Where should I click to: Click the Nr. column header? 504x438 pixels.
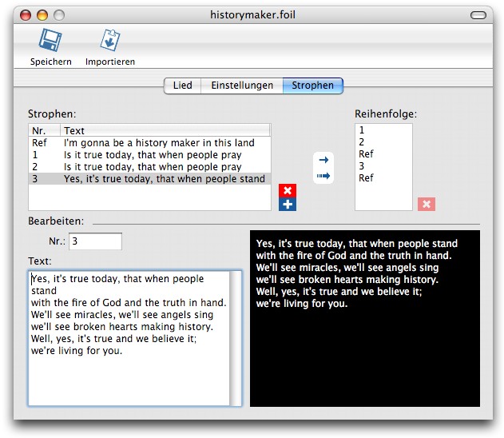point(45,130)
